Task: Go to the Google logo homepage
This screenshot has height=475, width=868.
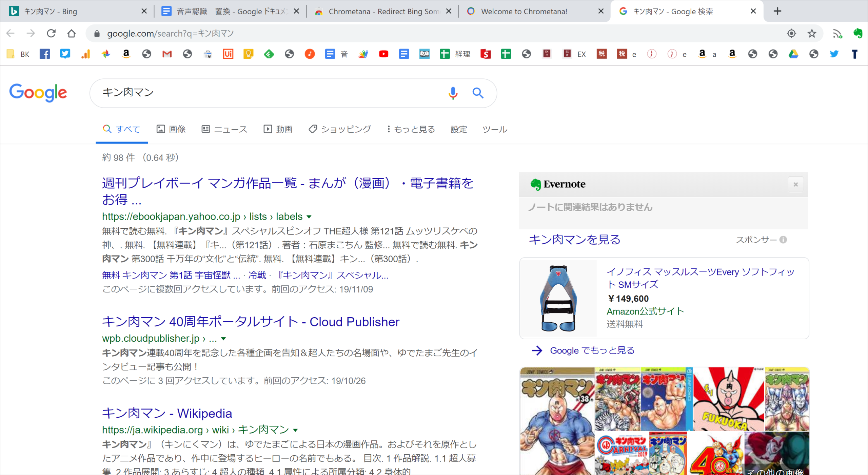Action: point(38,93)
